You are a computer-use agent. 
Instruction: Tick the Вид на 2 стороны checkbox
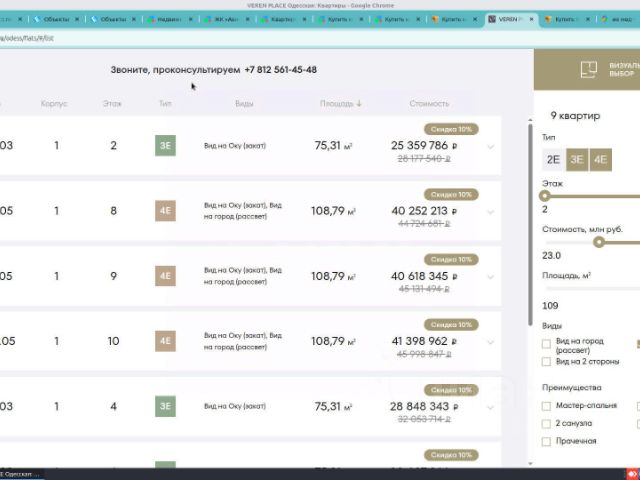546,362
